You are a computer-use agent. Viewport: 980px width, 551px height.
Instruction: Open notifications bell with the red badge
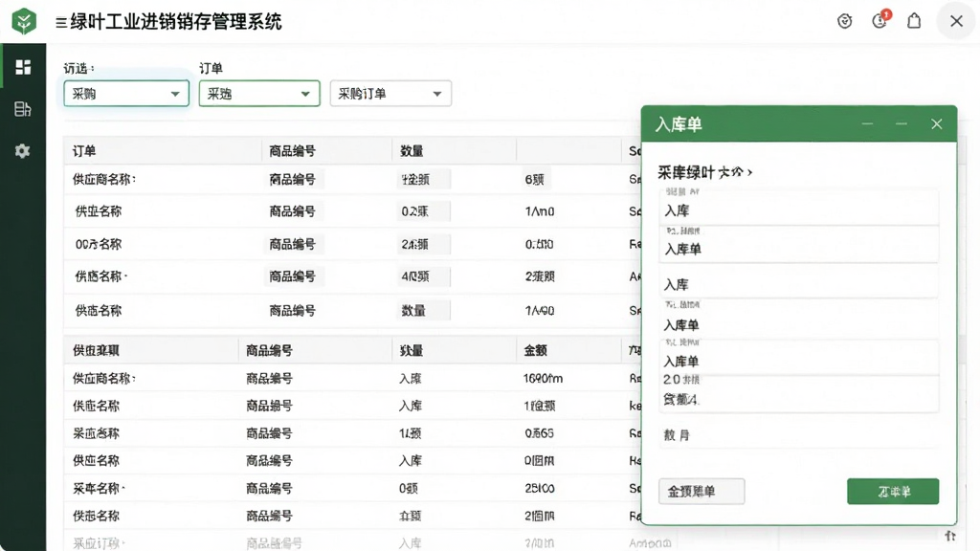point(880,20)
